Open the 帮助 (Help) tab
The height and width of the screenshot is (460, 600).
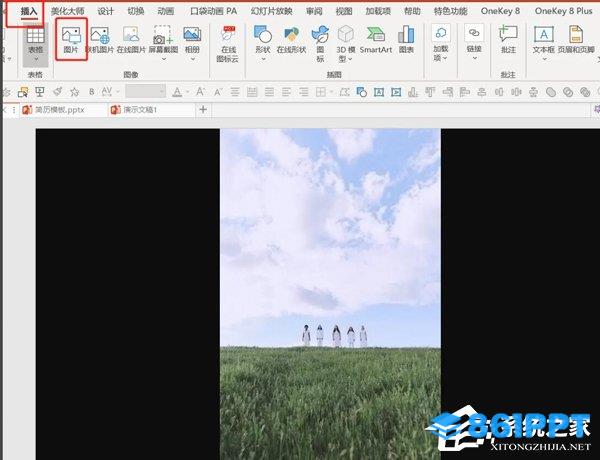[412, 11]
